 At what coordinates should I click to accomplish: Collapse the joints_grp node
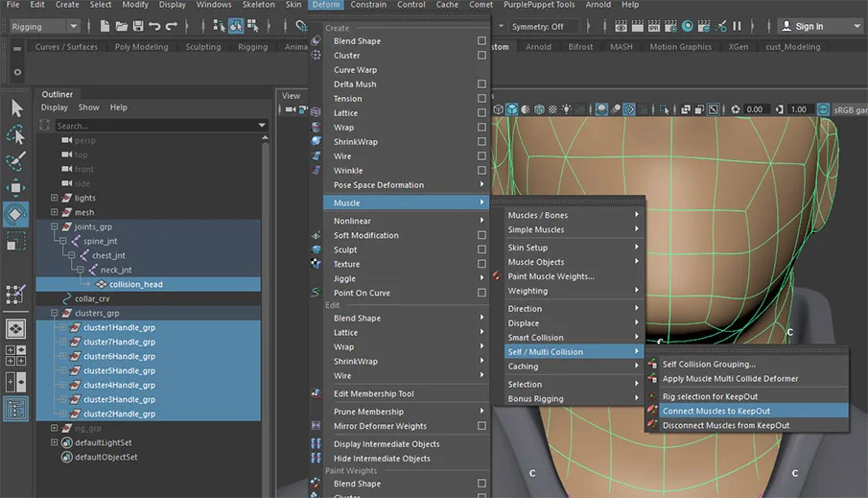(55, 226)
